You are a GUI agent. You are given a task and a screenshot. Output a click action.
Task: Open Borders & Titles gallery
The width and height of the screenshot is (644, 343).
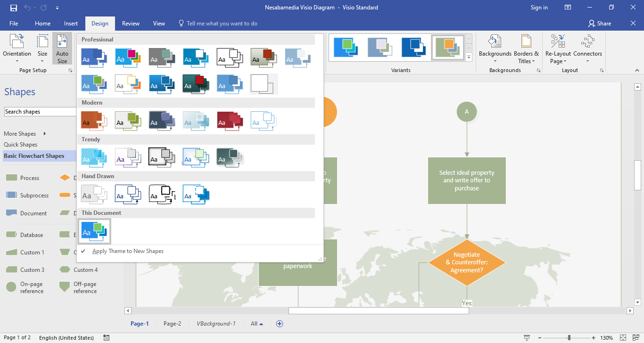[x=526, y=48]
